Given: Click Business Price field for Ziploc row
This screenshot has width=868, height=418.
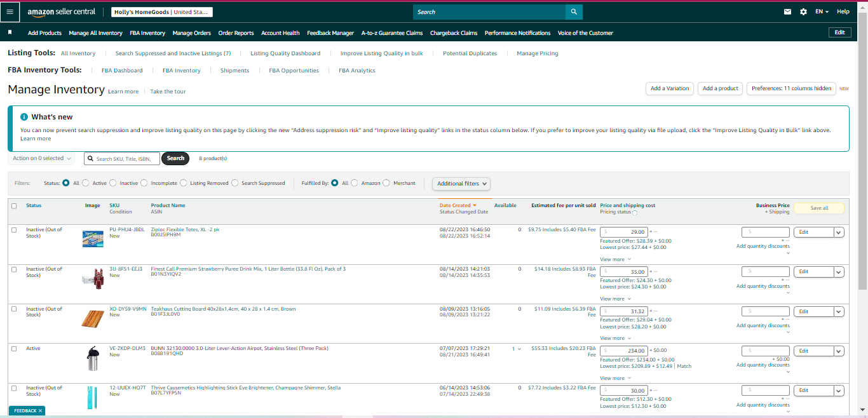Looking at the screenshot, I should [x=766, y=232].
